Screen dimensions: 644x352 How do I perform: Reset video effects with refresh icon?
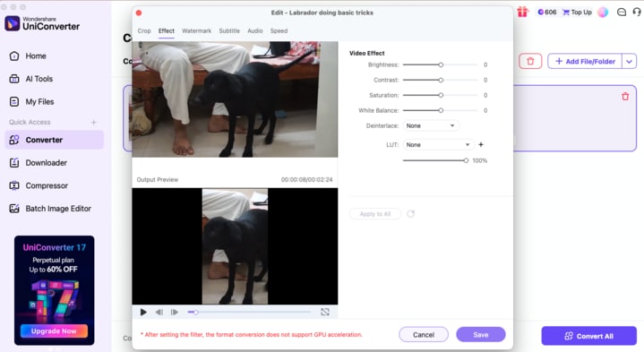(411, 214)
